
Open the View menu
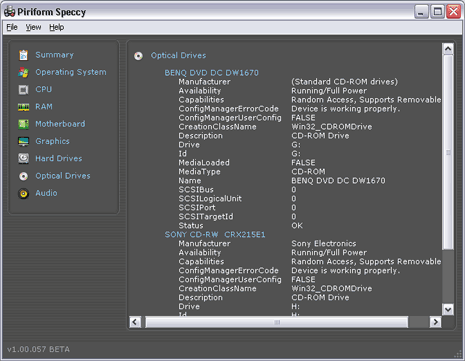point(33,27)
